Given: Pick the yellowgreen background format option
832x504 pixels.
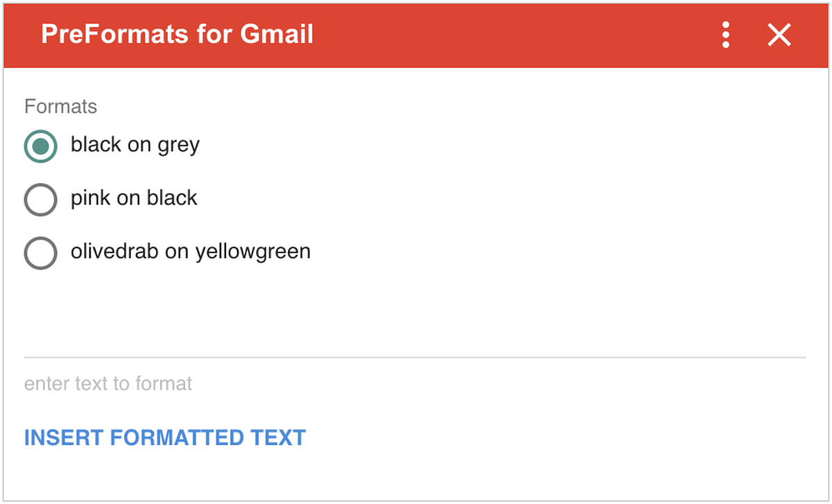Looking at the screenshot, I should tap(40, 252).
